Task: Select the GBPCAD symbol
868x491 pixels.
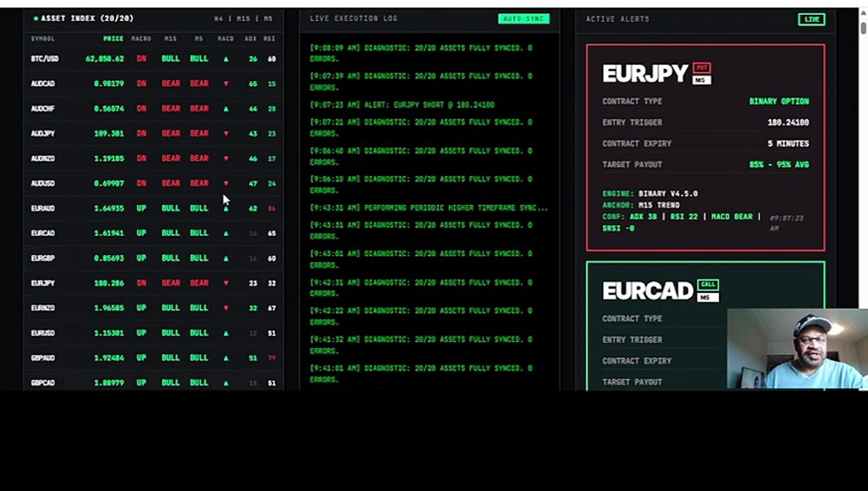Action: click(43, 383)
